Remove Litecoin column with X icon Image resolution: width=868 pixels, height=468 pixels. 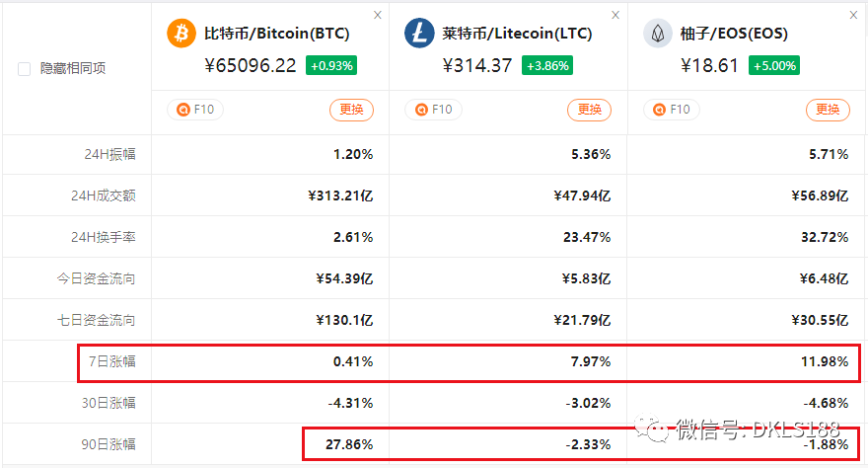tap(616, 15)
